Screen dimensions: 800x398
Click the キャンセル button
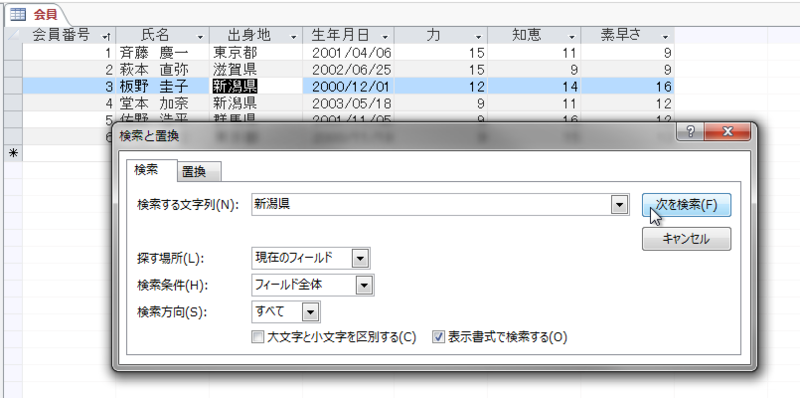point(686,239)
